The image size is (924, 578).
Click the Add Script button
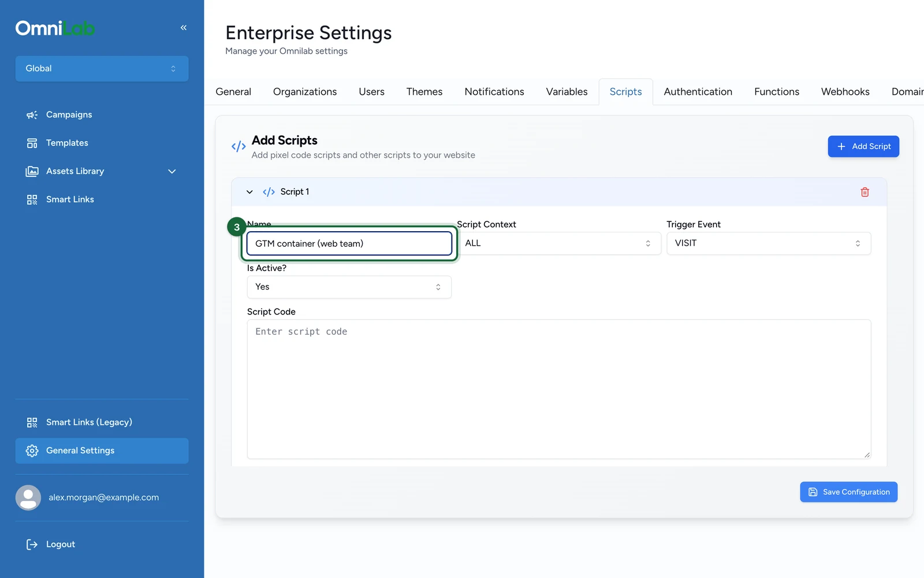(x=863, y=147)
